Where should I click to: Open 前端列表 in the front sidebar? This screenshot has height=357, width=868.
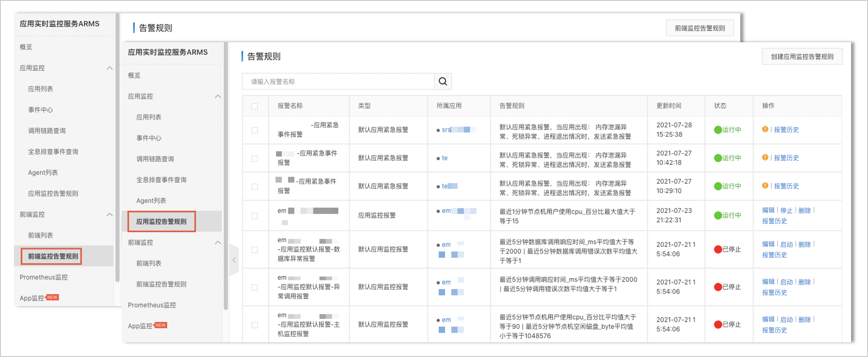point(149,263)
